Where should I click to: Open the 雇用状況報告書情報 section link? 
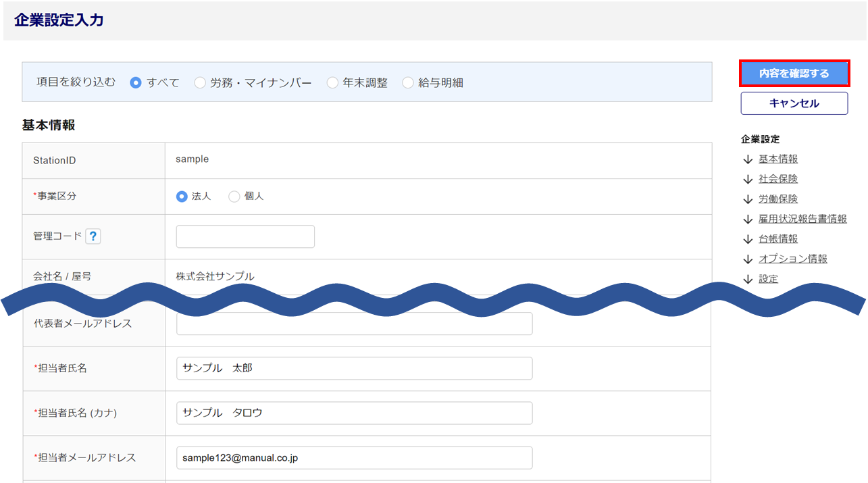(802, 219)
